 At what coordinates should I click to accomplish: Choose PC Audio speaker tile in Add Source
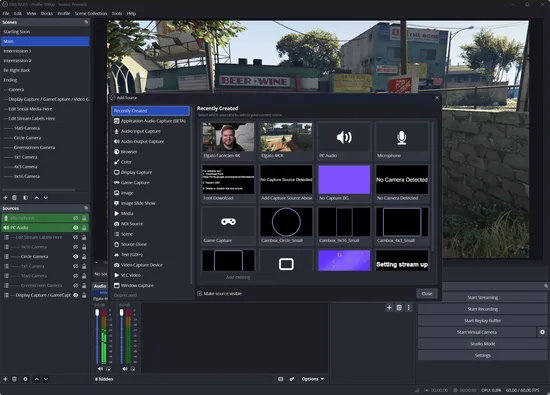pos(344,141)
